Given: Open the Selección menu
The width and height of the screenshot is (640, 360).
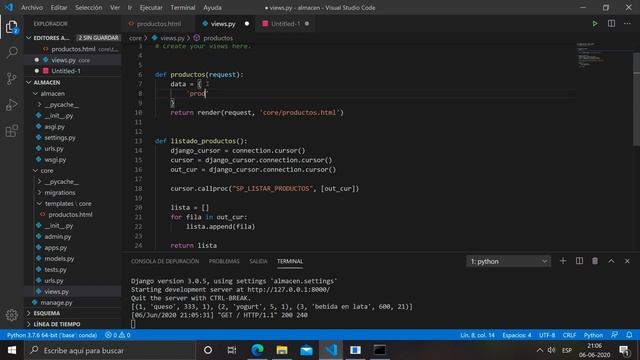Looking at the screenshot, I should 89,7.
